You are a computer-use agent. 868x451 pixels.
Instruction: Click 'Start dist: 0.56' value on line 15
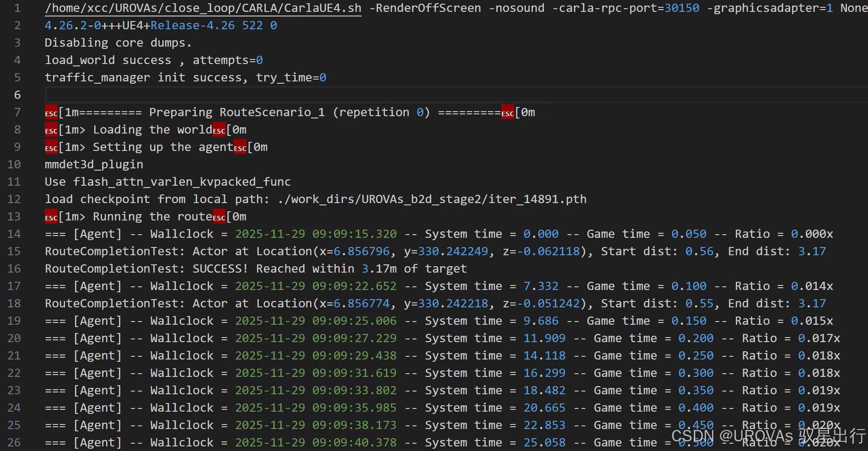(x=657, y=252)
